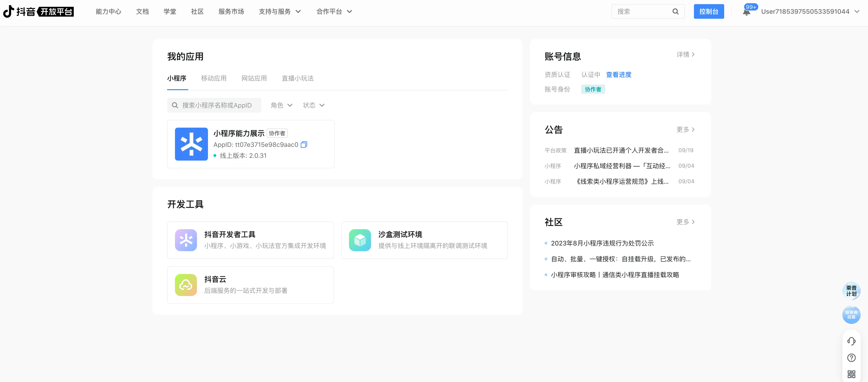This screenshot has height=382, width=868.
Task: Click the blue 控制台 button
Action: coord(709,11)
